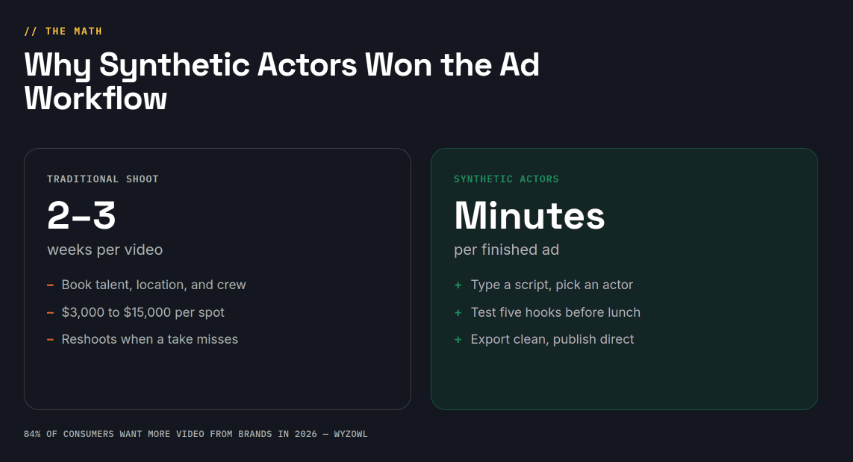Image resolution: width=853 pixels, height=462 pixels.
Task: Select the slide title Why Synthetic Actors Won
Action: point(282,81)
